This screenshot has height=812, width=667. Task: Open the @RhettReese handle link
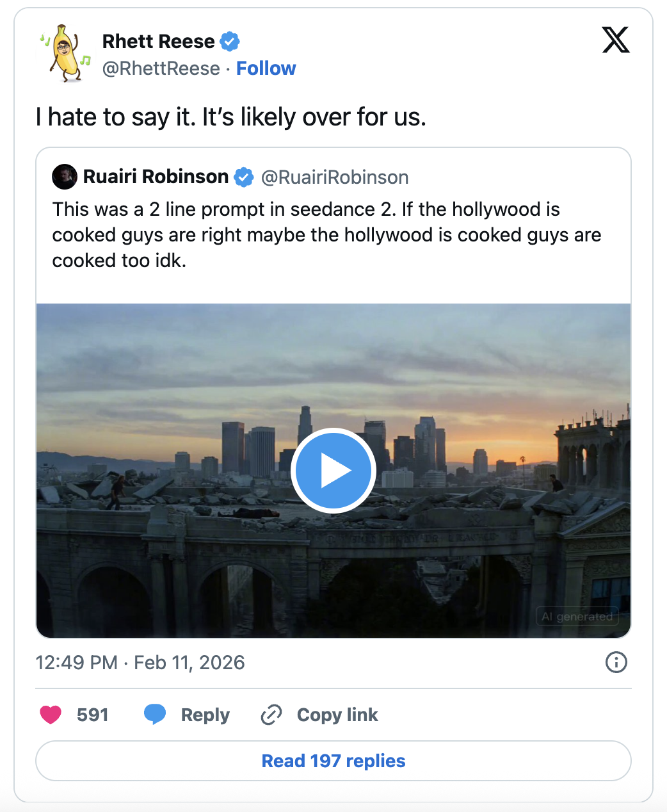click(161, 69)
